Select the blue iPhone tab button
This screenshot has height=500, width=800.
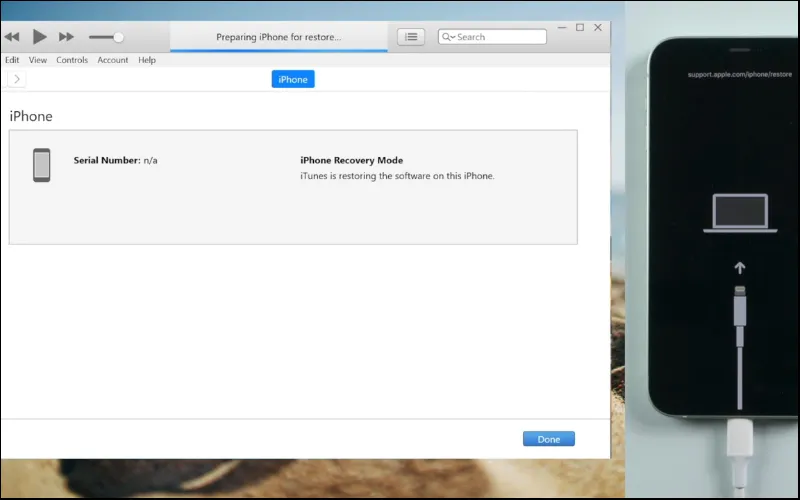click(293, 79)
